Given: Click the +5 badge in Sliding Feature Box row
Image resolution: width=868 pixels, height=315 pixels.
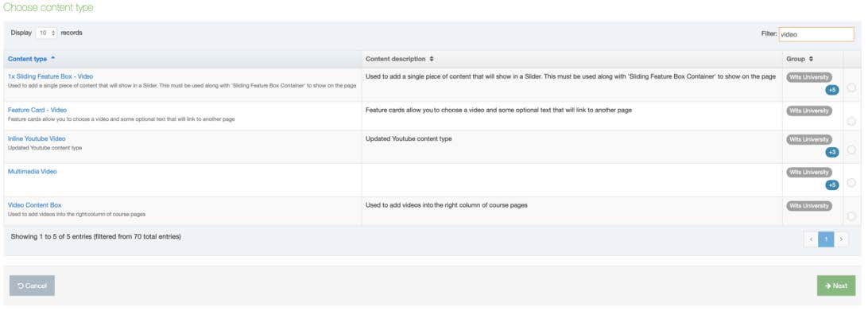Looking at the screenshot, I should [832, 90].
